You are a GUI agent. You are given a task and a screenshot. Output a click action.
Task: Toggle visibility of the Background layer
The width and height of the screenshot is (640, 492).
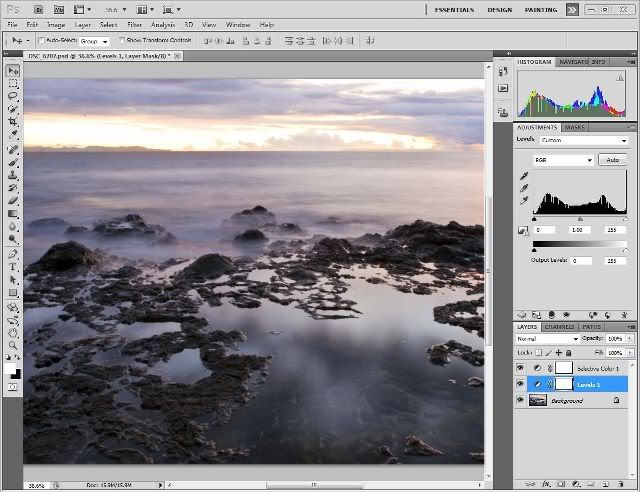click(520, 400)
